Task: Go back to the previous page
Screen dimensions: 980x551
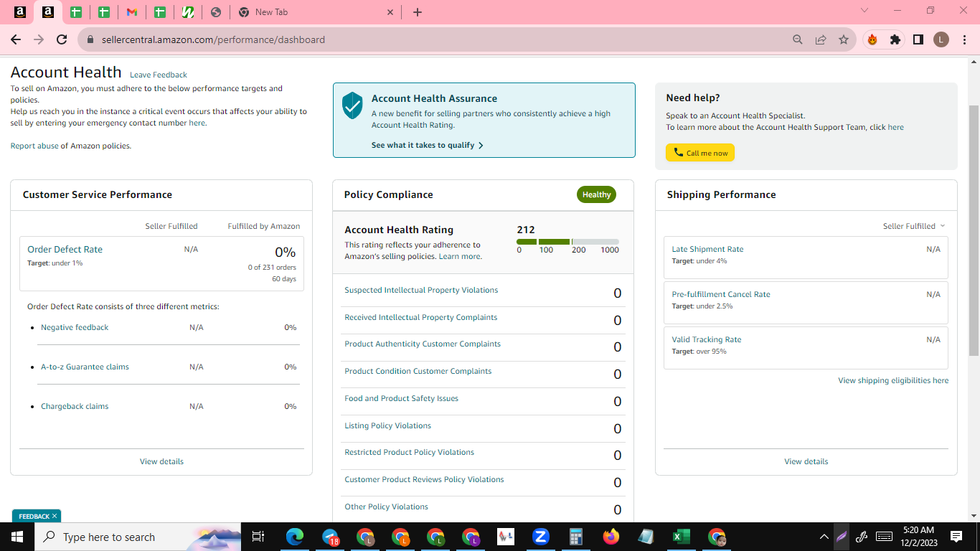Action: pyautogui.click(x=16, y=39)
